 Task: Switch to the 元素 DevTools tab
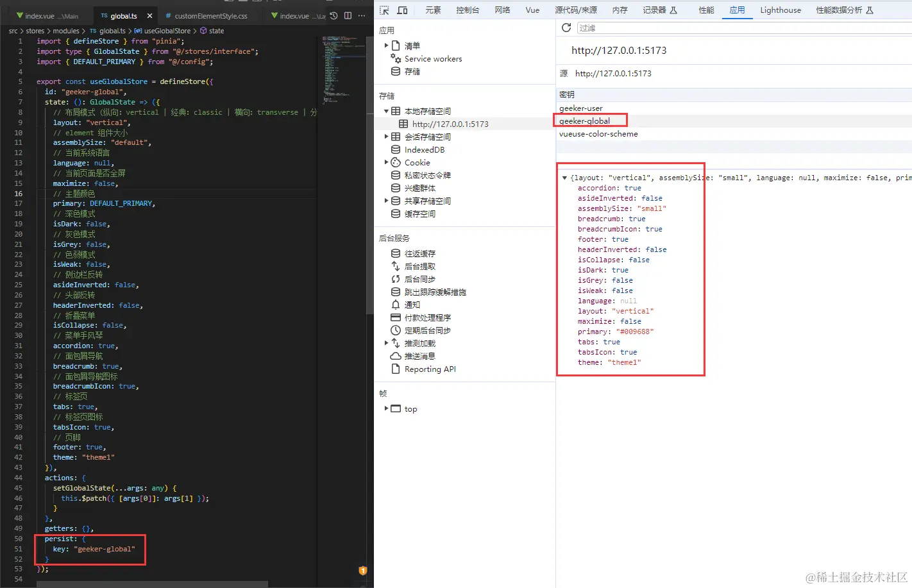pyautogui.click(x=433, y=10)
